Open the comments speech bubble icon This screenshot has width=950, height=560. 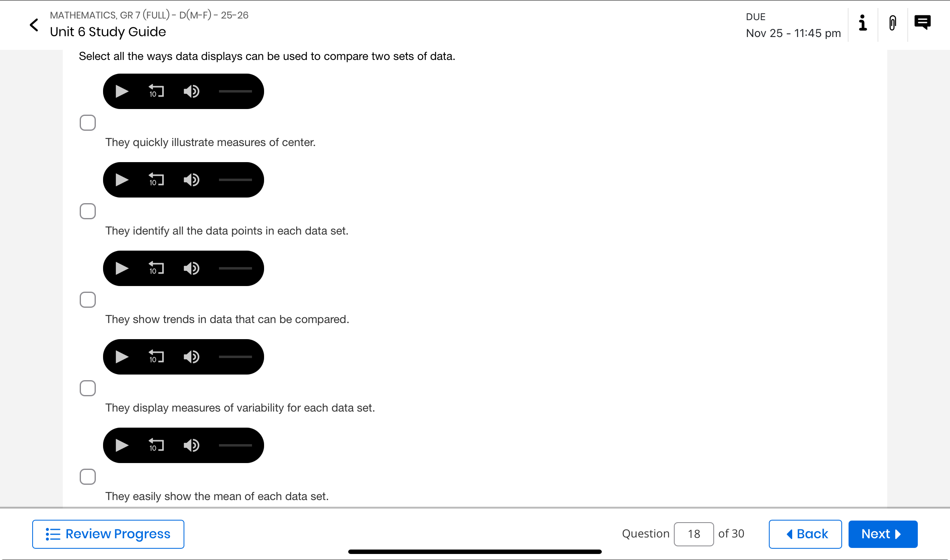tap(922, 22)
